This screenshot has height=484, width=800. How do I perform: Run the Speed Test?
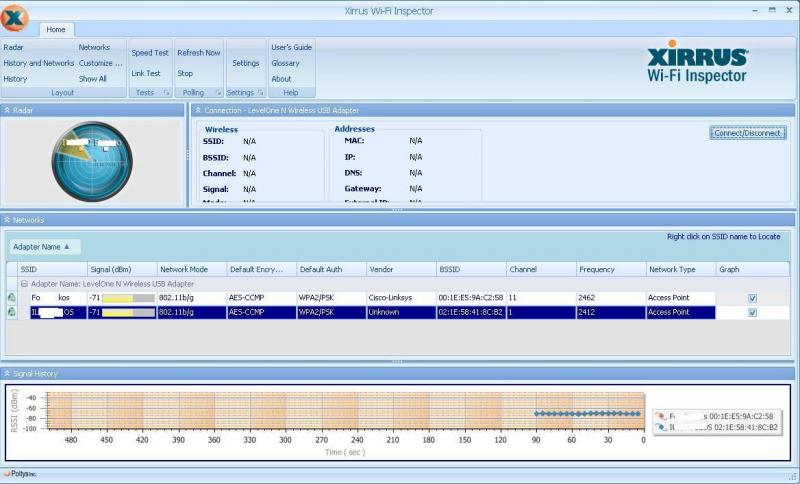pyautogui.click(x=150, y=53)
